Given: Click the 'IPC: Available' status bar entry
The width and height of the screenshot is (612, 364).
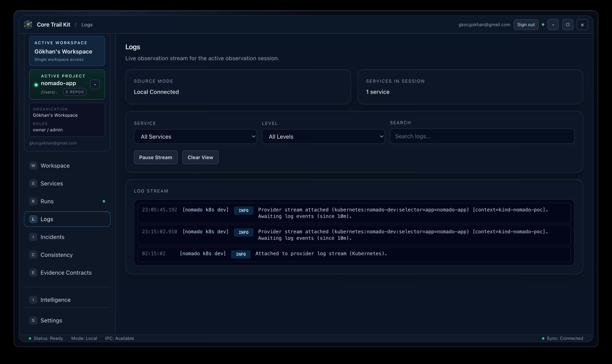Looking at the screenshot, I should [120, 338].
